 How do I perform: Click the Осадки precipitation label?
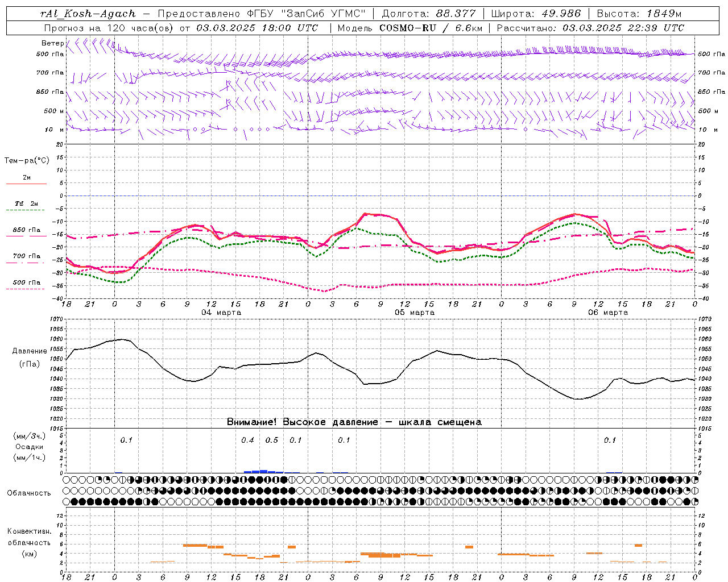30,447
